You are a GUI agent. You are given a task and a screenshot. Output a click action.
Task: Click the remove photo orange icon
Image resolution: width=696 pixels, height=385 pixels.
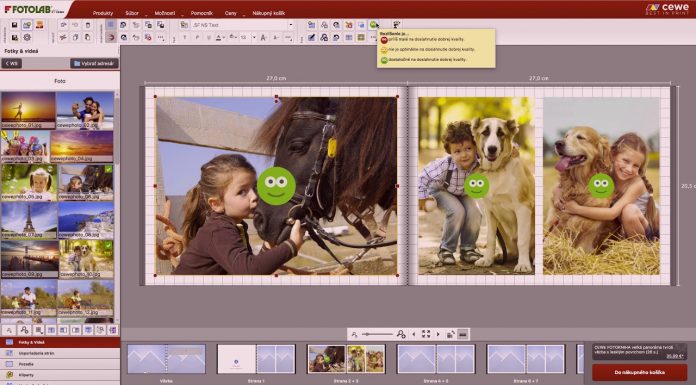[x=349, y=25]
